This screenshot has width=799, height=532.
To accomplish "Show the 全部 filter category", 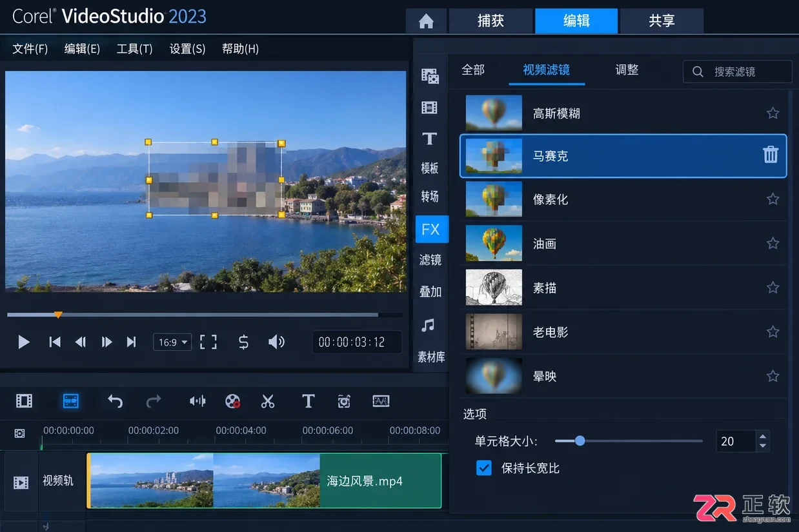I will pyautogui.click(x=473, y=70).
